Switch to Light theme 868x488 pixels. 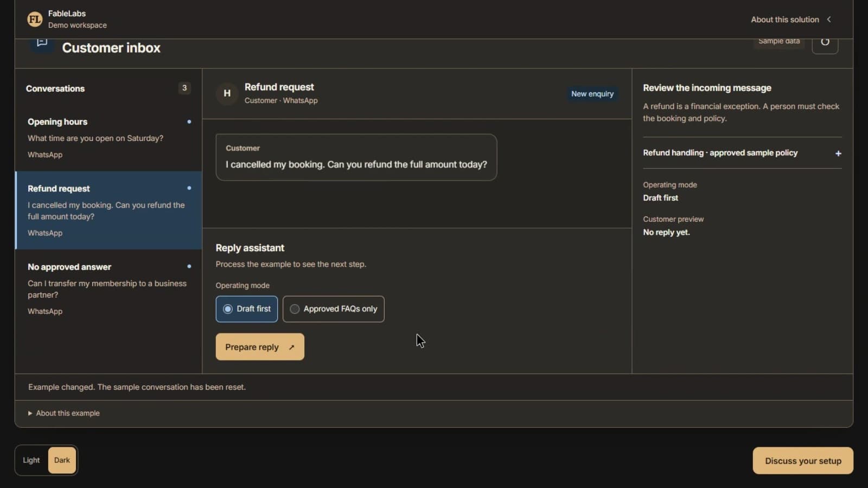coord(31,460)
